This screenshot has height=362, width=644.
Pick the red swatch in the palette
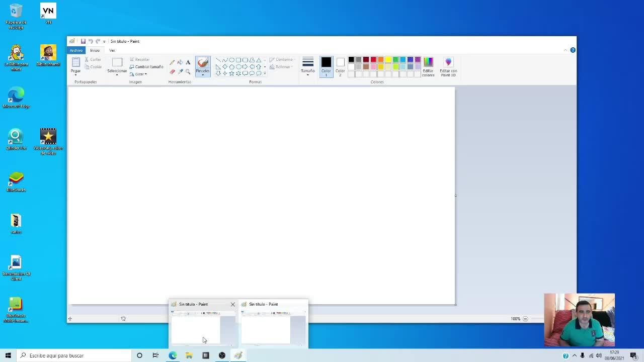pyautogui.click(x=373, y=60)
